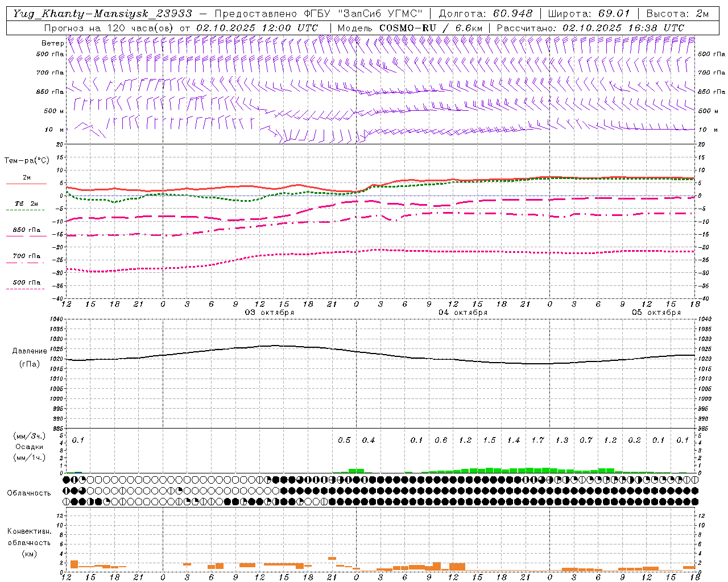Screen dimensions: 728x582
Task: Click the 'Осадки' precipitation label
Action: (x=30, y=447)
